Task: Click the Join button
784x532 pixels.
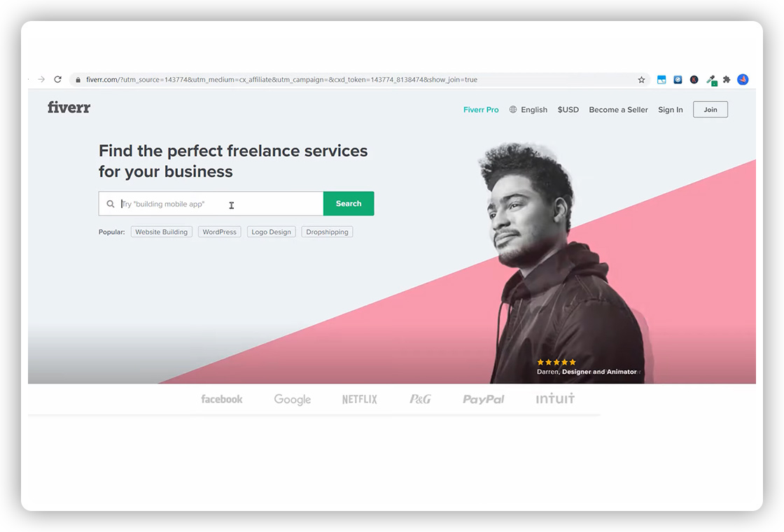Action: click(710, 109)
